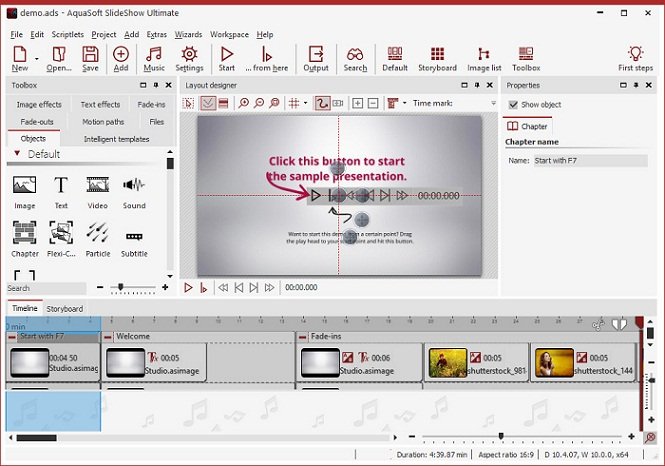Play from preview control bar
The image size is (665, 466).
tap(188, 288)
